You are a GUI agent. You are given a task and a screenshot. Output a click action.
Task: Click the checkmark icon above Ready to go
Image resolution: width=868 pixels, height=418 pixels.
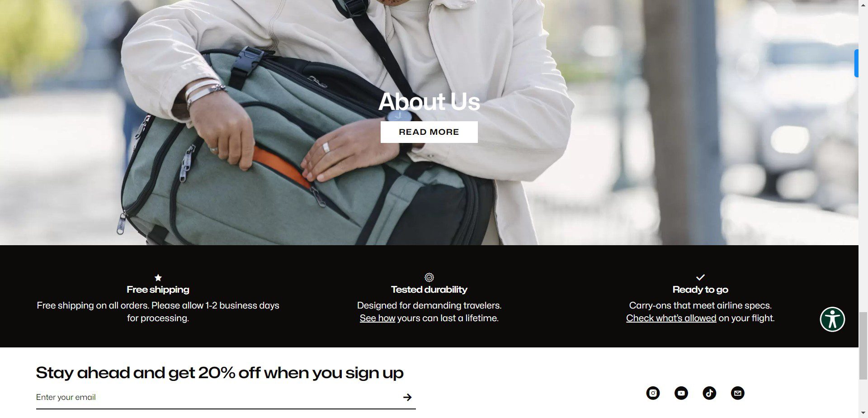pyautogui.click(x=700, y=277)
